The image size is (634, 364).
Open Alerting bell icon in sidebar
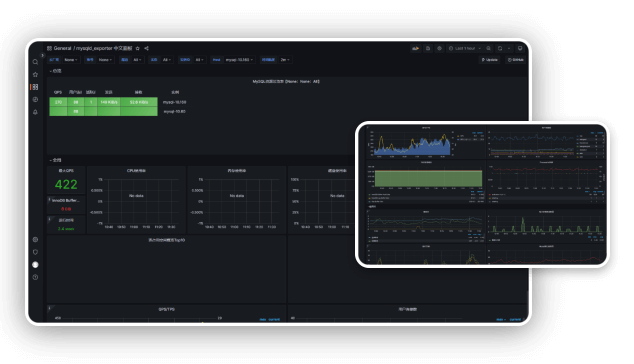[35, 112]
